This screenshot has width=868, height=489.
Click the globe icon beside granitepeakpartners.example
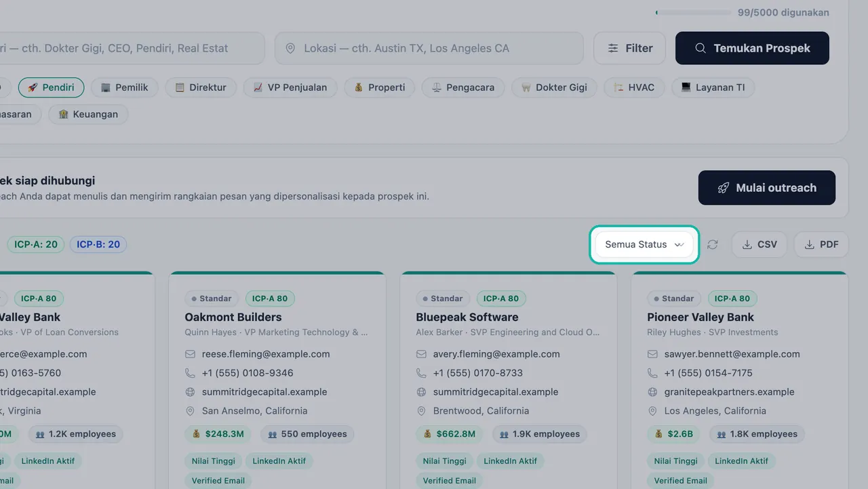pos(652,392)
